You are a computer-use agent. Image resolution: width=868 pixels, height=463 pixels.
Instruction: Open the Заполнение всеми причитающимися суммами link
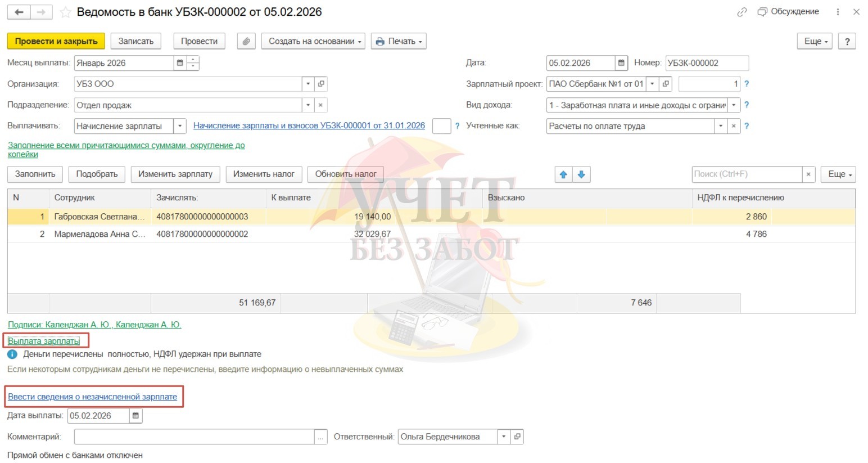coord(126,150)
